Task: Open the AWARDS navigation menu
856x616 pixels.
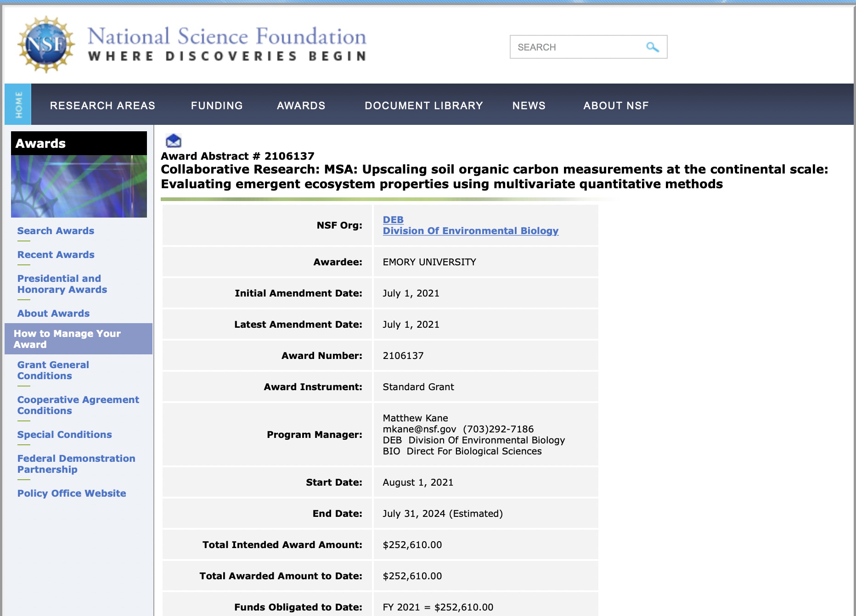Action: [301, 105]
